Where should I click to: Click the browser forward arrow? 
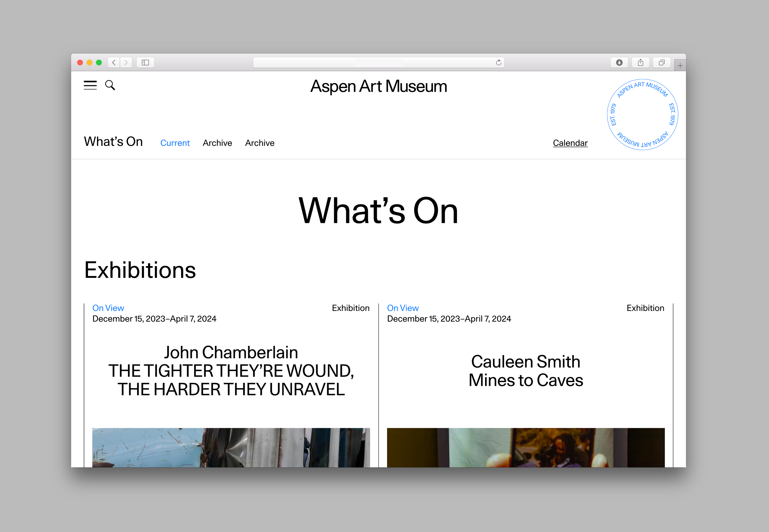126,62
